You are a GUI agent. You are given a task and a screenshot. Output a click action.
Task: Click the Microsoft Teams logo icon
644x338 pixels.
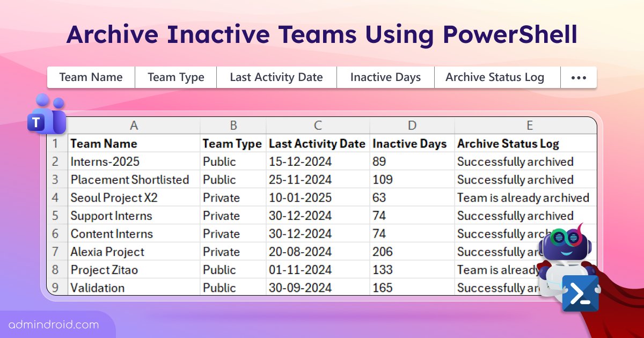47,114
